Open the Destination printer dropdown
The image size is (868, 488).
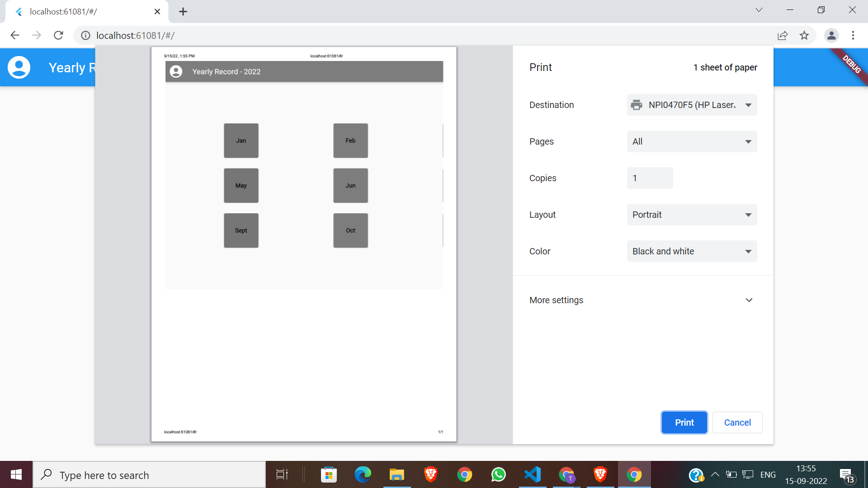tap(692, 105)
